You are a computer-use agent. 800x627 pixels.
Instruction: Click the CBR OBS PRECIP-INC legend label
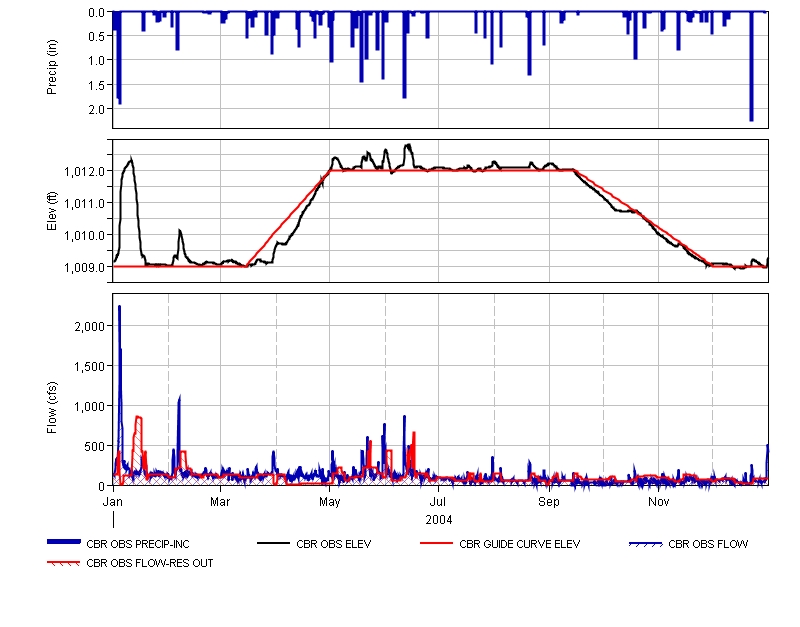pos(138,544)
